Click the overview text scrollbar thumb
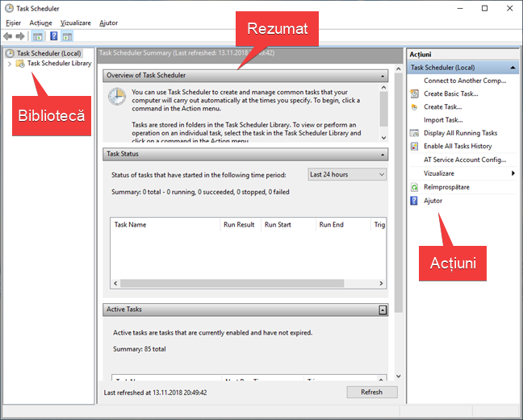The height and width of the screenshot is (420, 523). pyautogui.click(x=383, y=110)
